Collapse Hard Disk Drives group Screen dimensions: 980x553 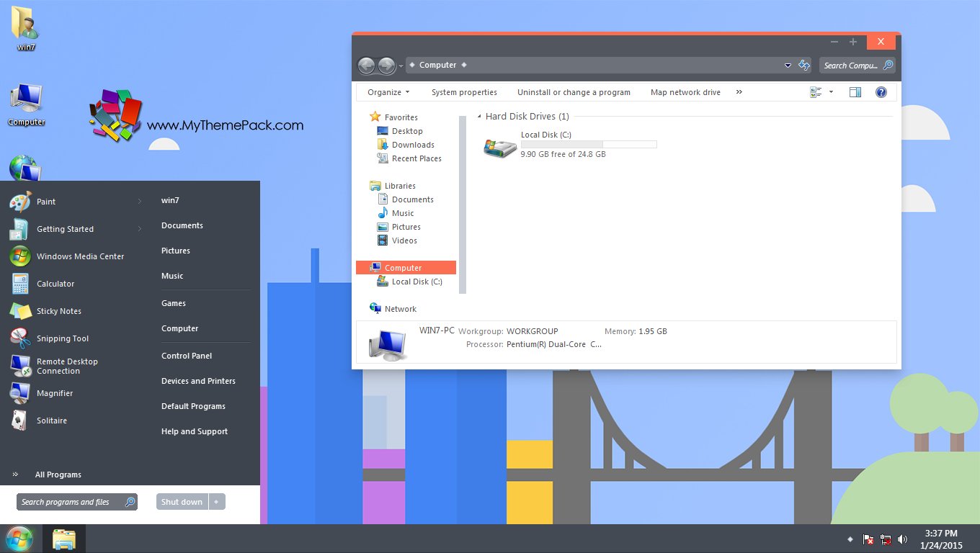pyautogui.click(x=481, y=117)
